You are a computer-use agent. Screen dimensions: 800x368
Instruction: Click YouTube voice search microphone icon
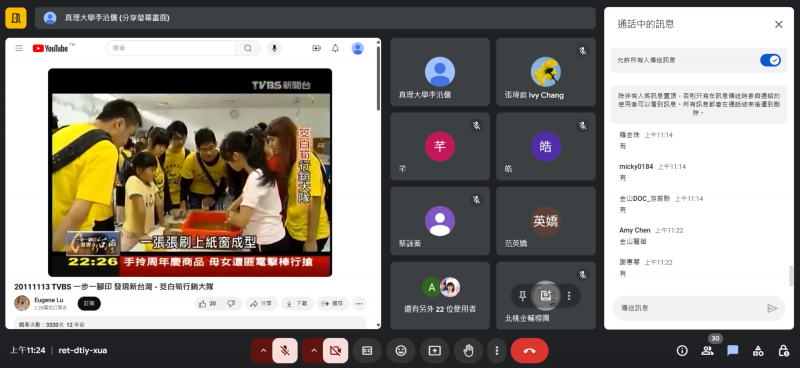coord(274,48)
